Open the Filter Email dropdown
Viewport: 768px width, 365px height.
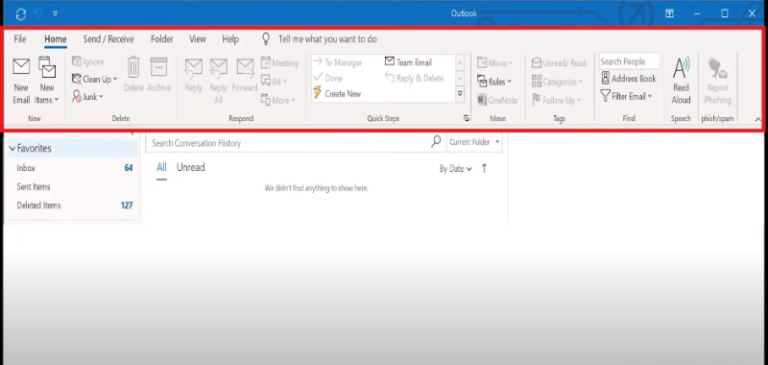tap(627, 96)
